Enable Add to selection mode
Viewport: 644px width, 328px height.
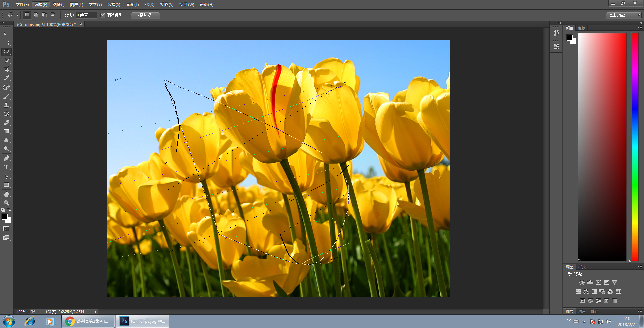(x=36, y=15)
